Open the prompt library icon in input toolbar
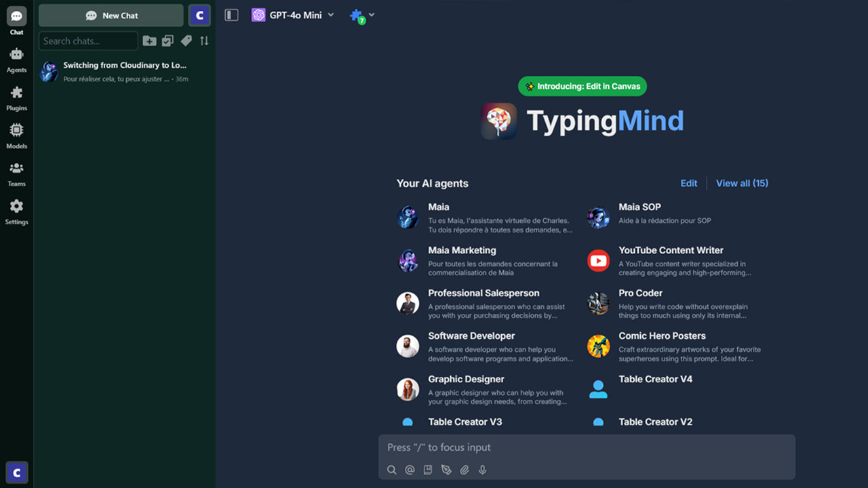Image resolution: width=868 pixels, height=488 pixels. pos(428,470)
